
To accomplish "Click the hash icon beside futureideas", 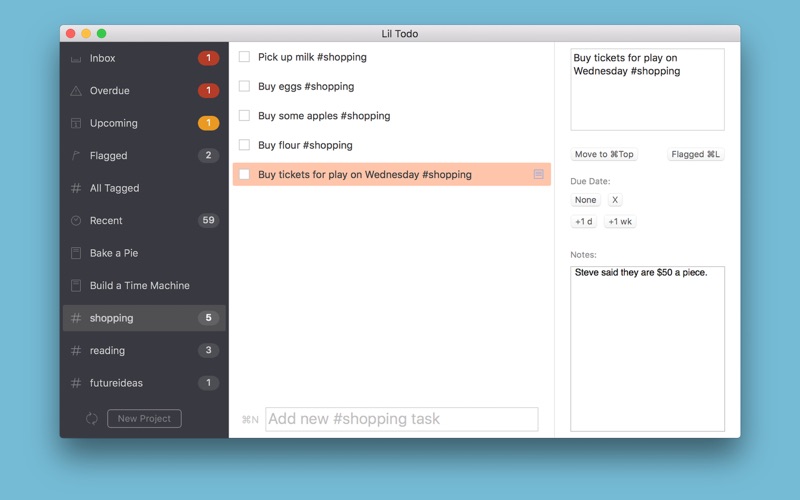I will (76, 383).
